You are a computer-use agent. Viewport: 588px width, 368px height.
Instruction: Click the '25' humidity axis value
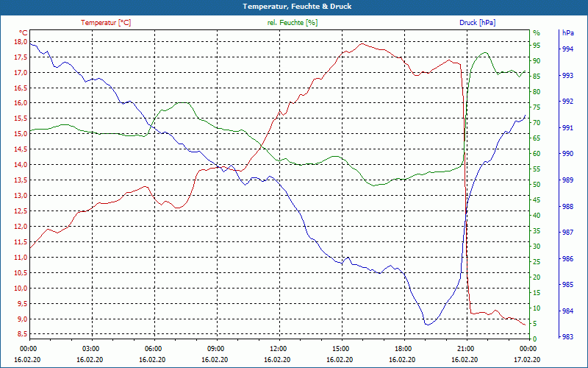[537, 262]
